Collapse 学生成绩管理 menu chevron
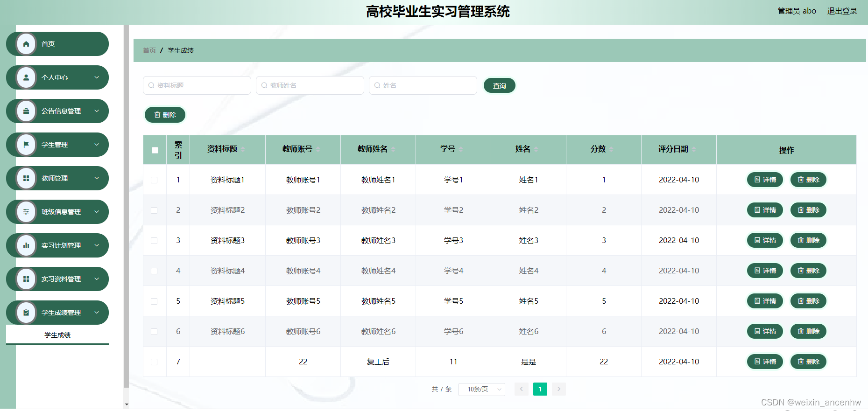The image size is (868, 411). tap(97, 313)
